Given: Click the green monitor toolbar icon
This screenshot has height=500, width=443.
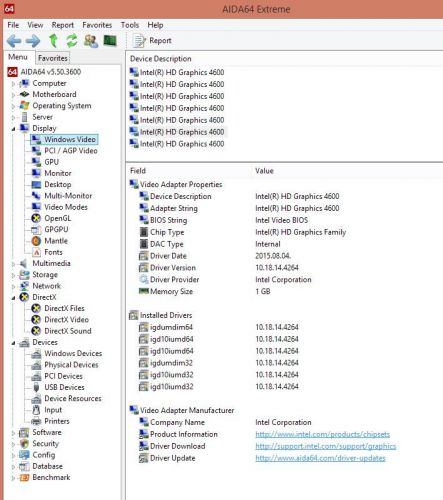Looking at the screenshot, I should 110,41.
